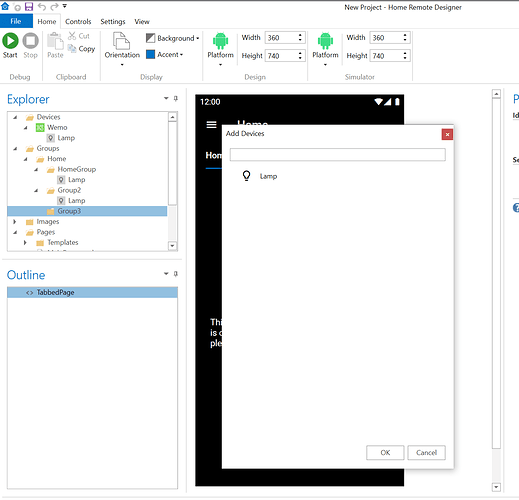This screenshot has height=500, width=519.
Task: Open the File menu
Action: [16, 21]
